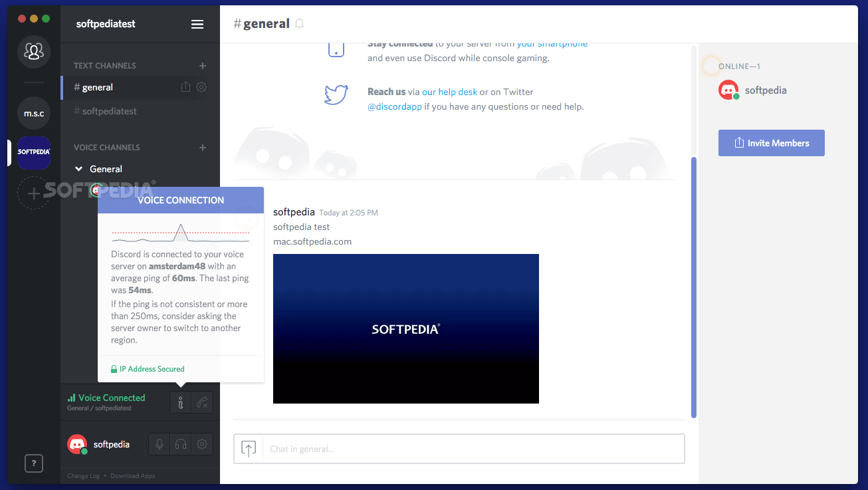868x490 pixels.
Task: Add a new server with plus circle
Action: 34,193
